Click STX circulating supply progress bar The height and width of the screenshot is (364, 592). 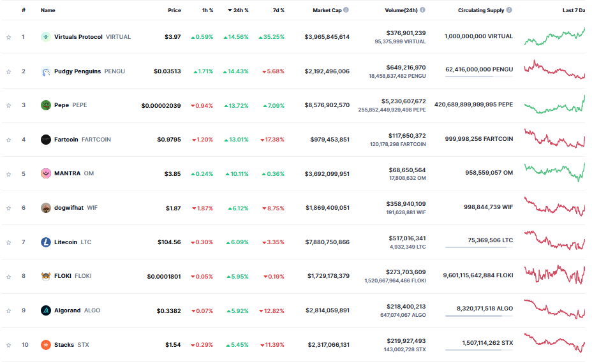pyautogui.click(x=478, y=350)
